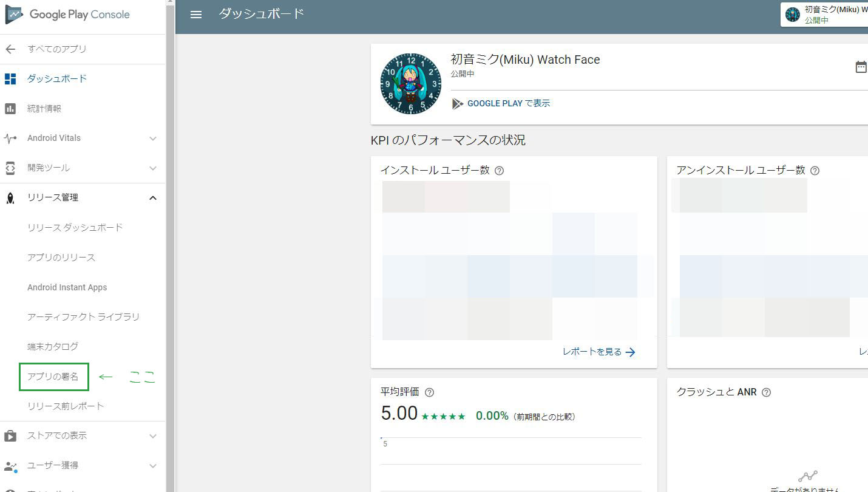Expand the ユーザー獲得 section
868x492 pixels.
click(x=152, y=466)
